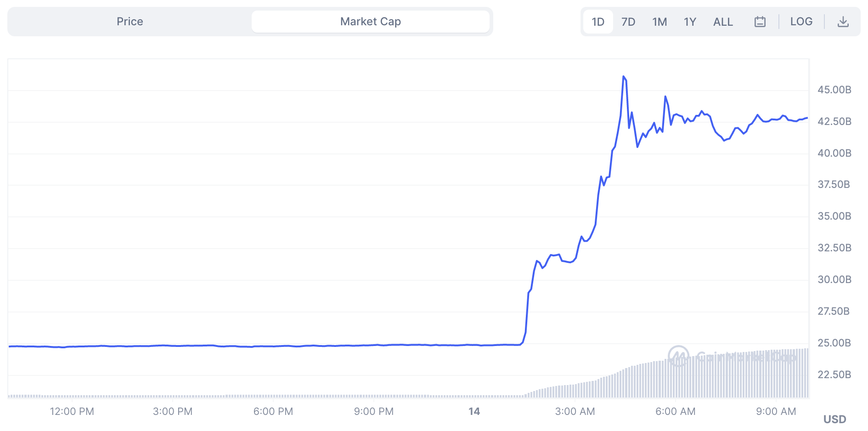Select the 1D time range
Screen dimensions: 868x431
pyautogui.click(x=598, y=22)
